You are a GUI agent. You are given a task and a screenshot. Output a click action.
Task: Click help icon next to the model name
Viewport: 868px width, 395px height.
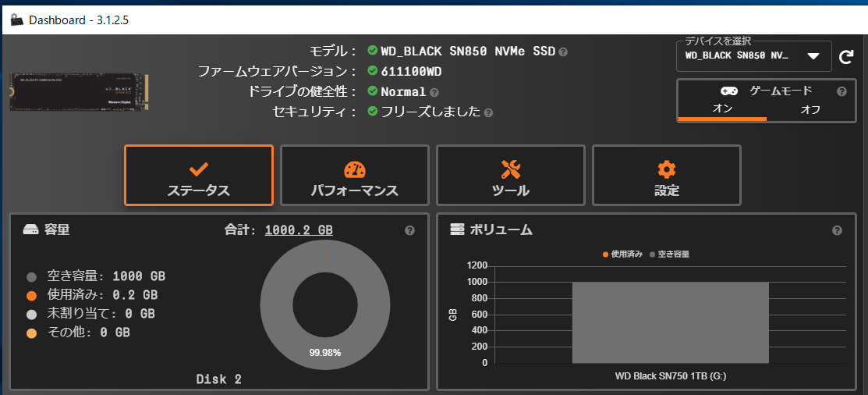coord(563,52)
